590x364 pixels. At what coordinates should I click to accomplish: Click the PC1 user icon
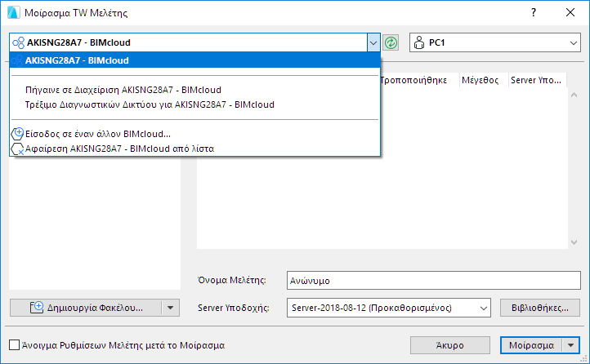click(x=418, y=42)
